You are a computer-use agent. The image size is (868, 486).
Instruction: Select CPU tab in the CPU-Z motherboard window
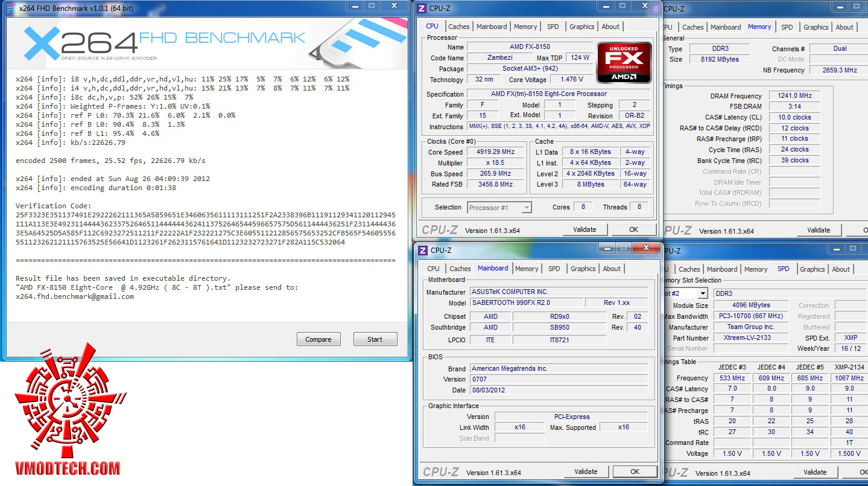pyautogui.click(x=434, y=269)
